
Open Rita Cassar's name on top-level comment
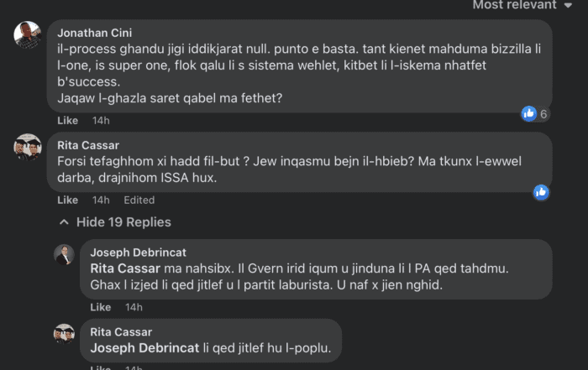point(87,144)
